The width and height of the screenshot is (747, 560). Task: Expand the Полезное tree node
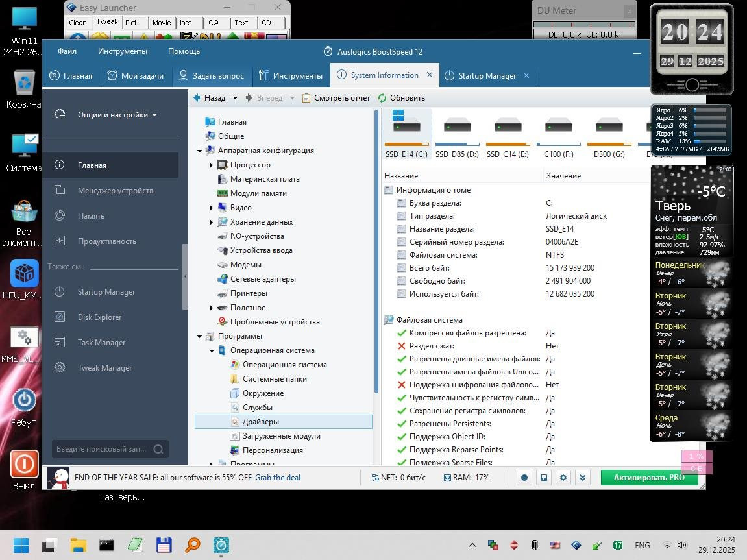pyautogui.click(x=212, y=308)
